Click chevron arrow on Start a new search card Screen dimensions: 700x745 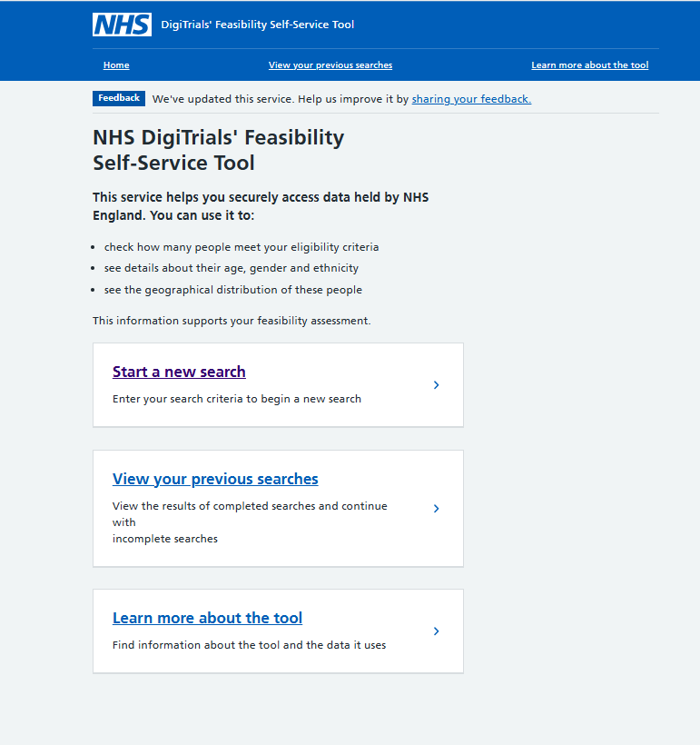(x=436, y=385)
